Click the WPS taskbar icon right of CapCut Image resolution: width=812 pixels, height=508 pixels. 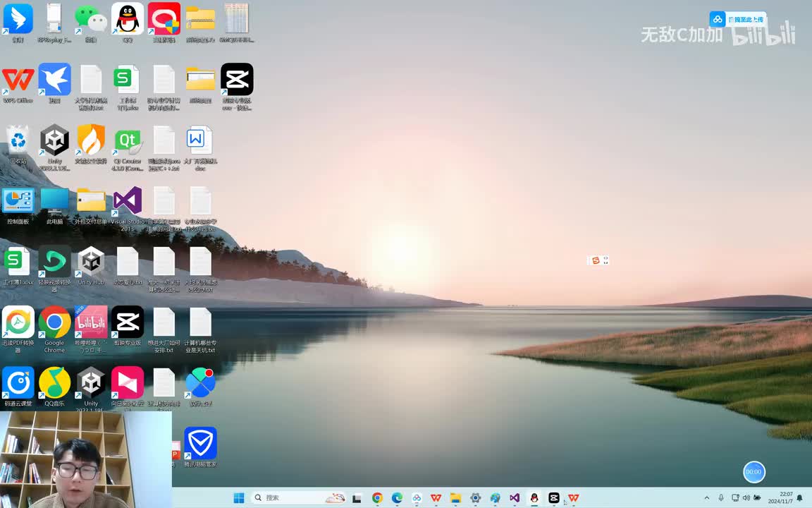click(x=573, y=497)
